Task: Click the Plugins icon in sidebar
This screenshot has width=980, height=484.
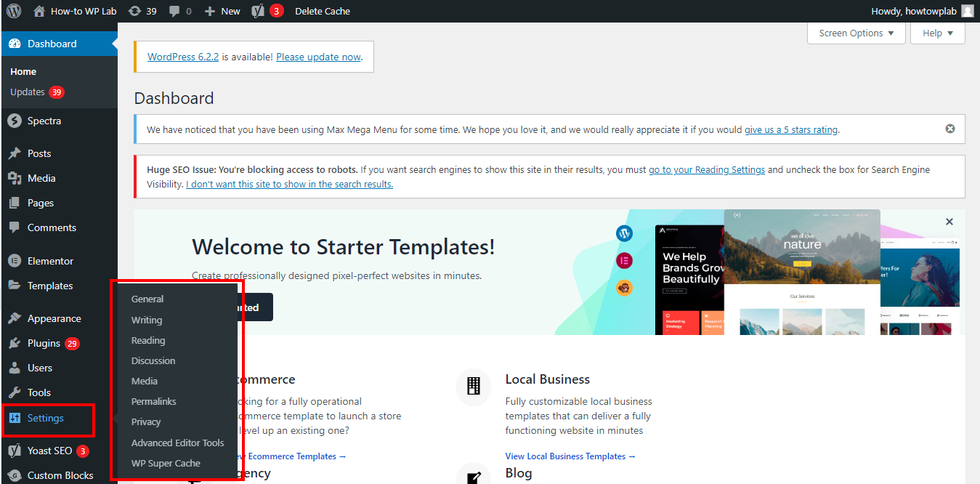Action: [x=14, y=343]
